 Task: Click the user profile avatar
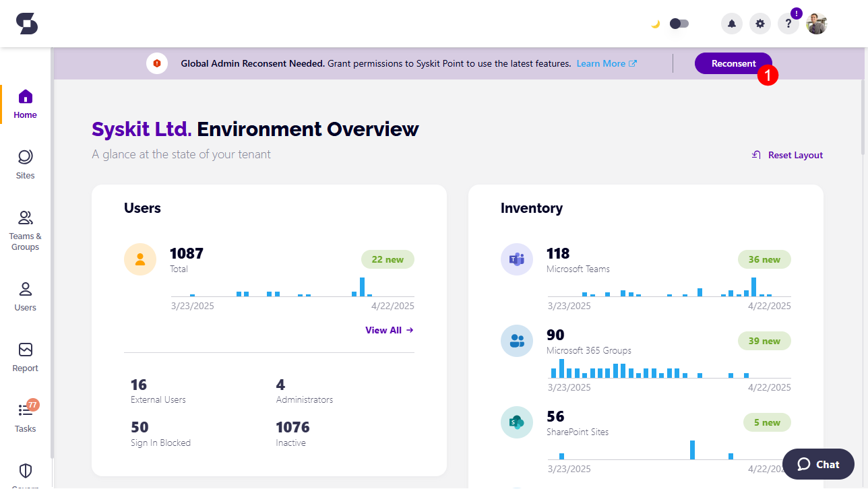point(817,24)
